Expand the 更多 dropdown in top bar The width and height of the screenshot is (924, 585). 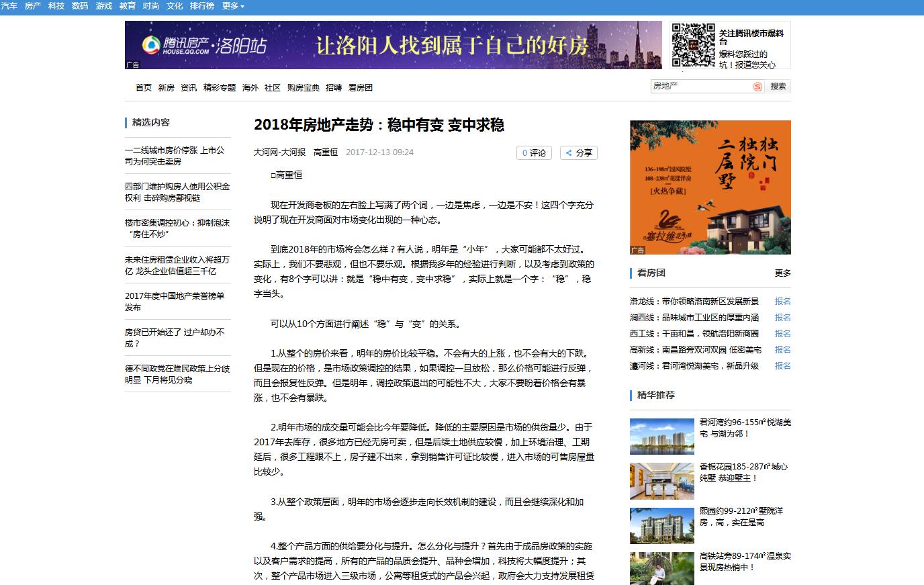[233, 6]
